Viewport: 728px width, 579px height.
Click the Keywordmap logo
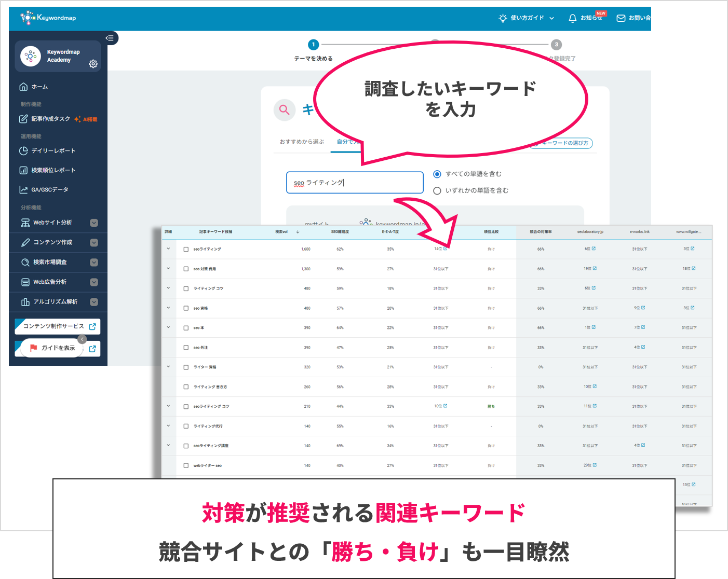pos(48,18)
